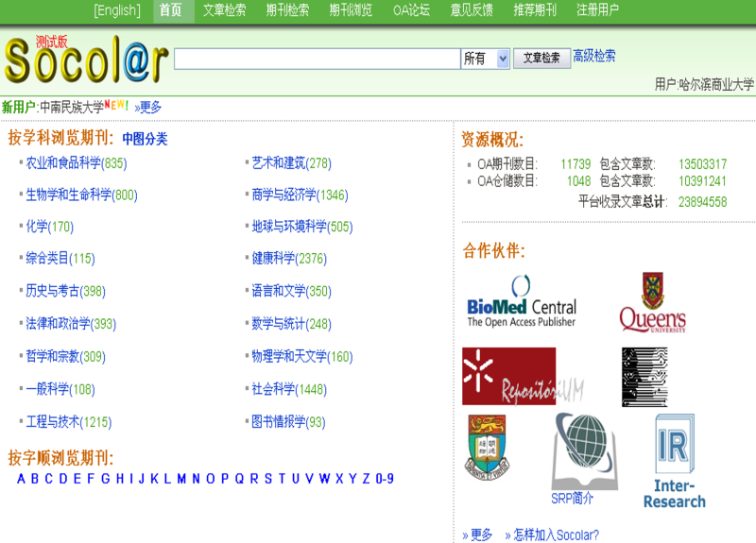Image resolution: width=756 pixels, height=543 pixels.
Task: Click the 文章检索 search button
Action: point(541,59)
